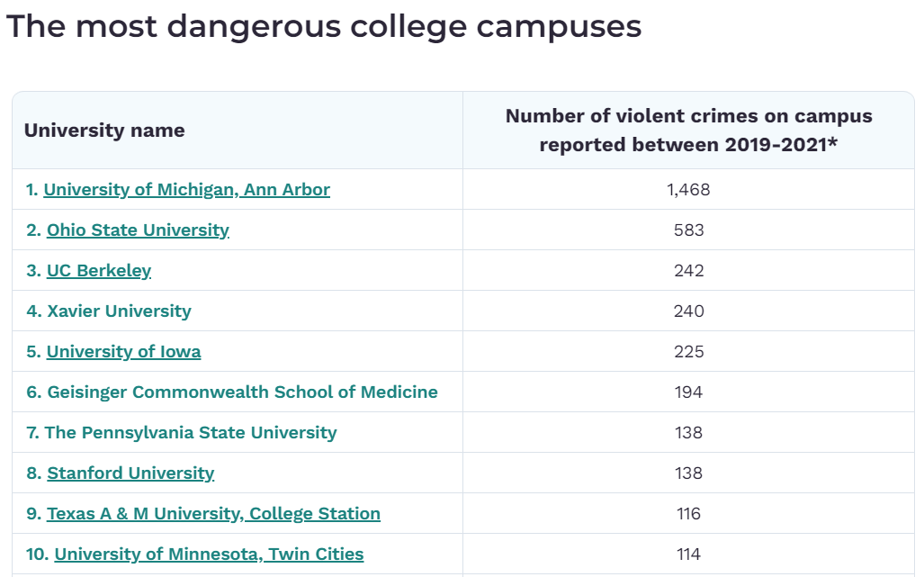Click the Ohio State University link
Viewport: 924px width, 577px height.
(x=138, y=230)
